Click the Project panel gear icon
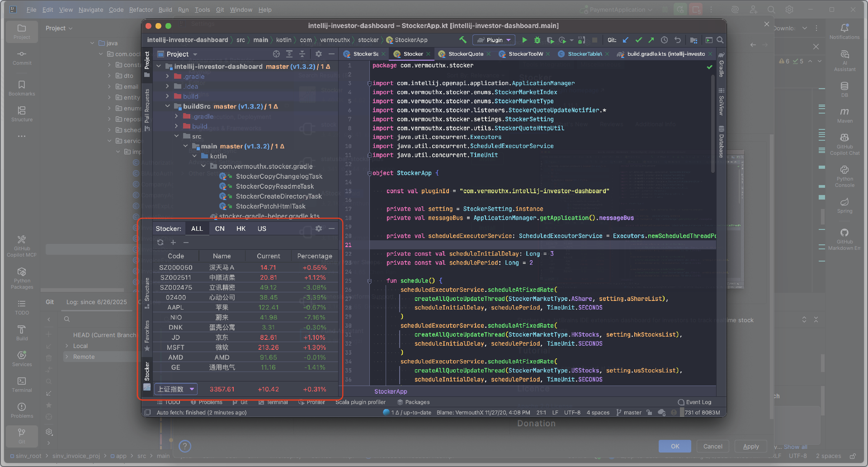 [319, 54]
